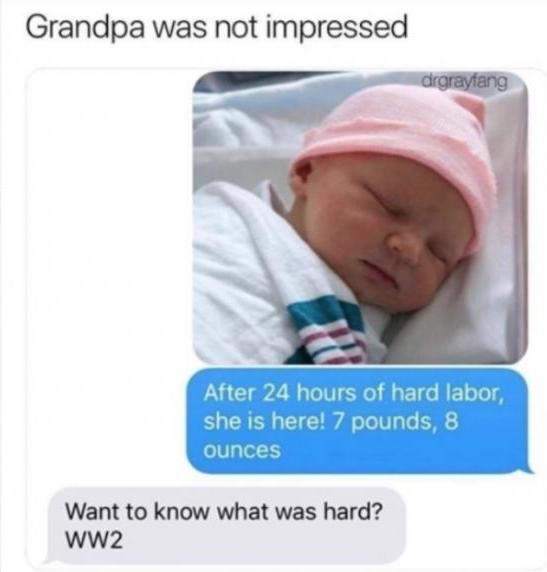Click the gray bubble's tail at bottom left
Image resolution: width=547 pixels, height=572 pixels.
(47, 558)
